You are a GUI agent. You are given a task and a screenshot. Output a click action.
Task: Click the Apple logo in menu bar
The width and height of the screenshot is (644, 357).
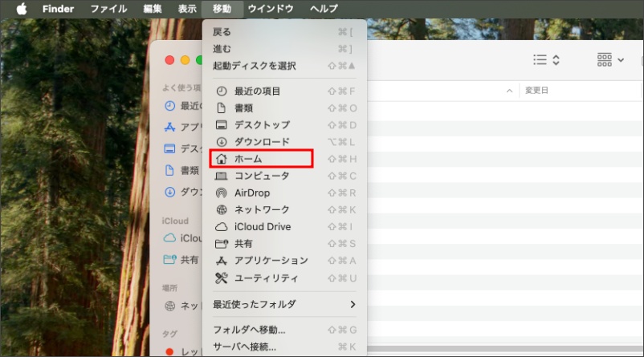(x=22, y=9)
